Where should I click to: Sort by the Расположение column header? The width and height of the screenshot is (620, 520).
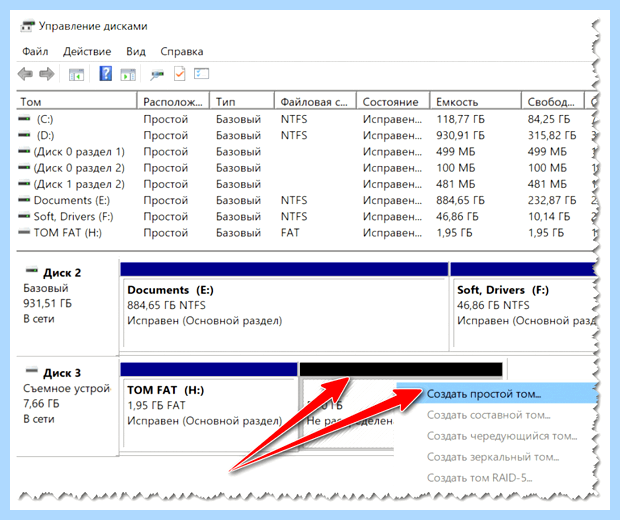pos(174,102)
